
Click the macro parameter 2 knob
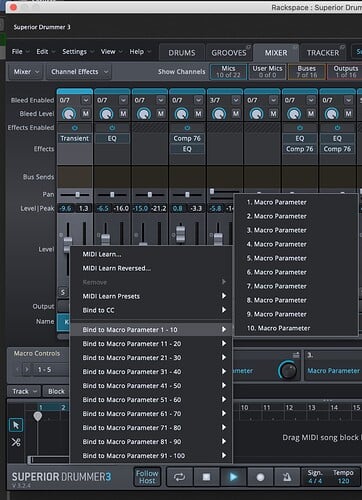point(288,370)
